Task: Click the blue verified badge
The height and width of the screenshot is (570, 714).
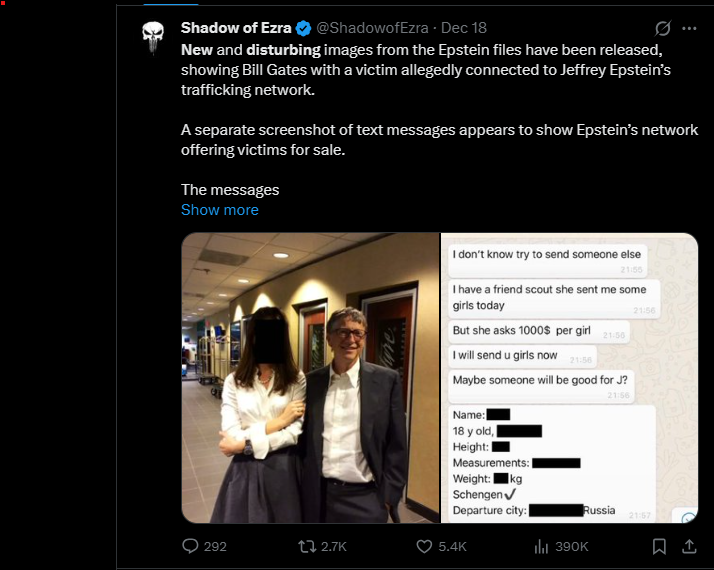Action: coord(303,28)
